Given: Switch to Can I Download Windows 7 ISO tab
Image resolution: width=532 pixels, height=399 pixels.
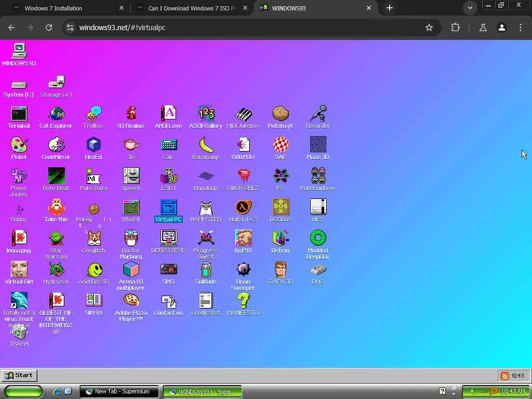Looking at the screenshot, I should click(191, 8).
